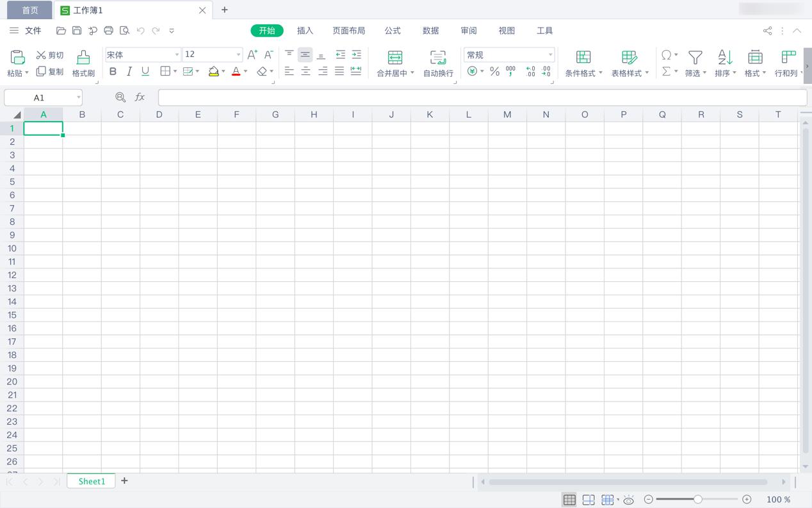Open the Insert (插入) ribbon tab
The height and width of the screenshot is (508, 812).
click(x=305, y=31)
